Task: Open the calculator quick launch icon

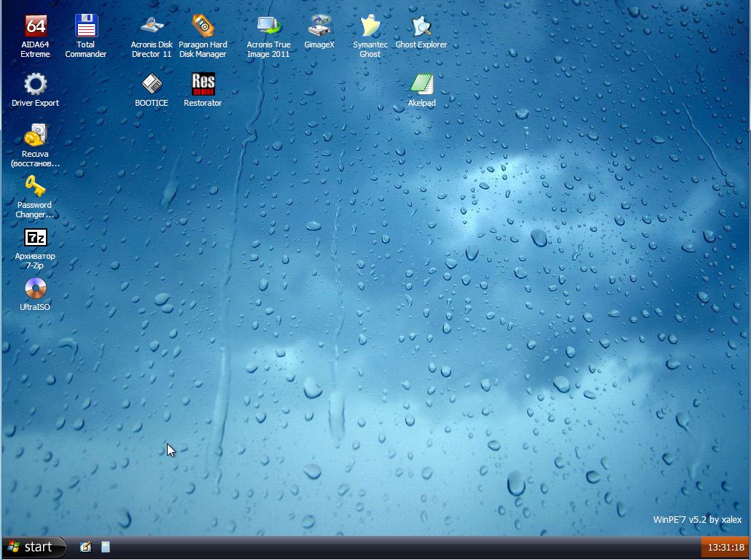Action: click(x=106, y=547)
